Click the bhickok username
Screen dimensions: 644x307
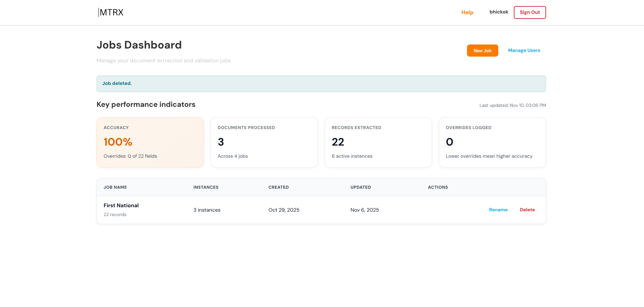pos(499,12)
